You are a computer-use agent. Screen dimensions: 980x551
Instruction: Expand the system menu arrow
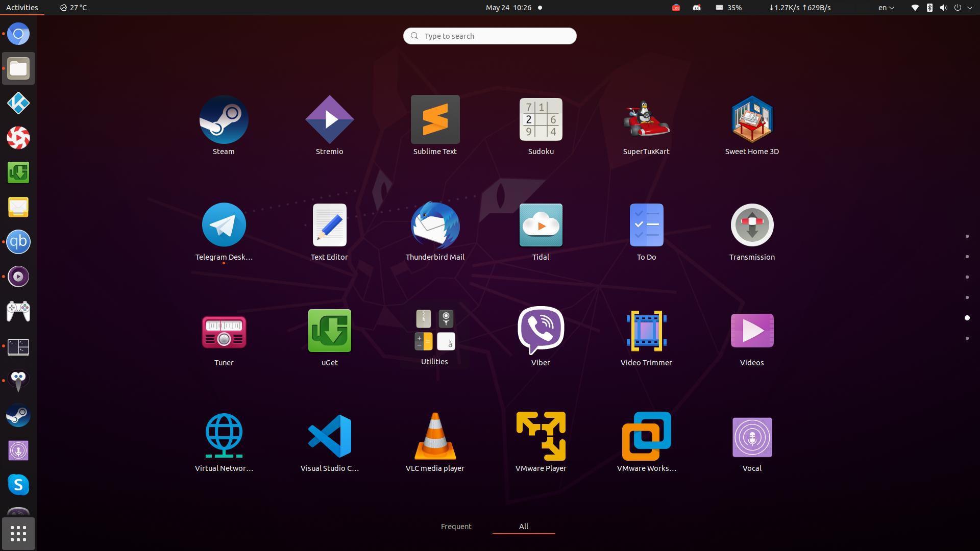(970, 8)
